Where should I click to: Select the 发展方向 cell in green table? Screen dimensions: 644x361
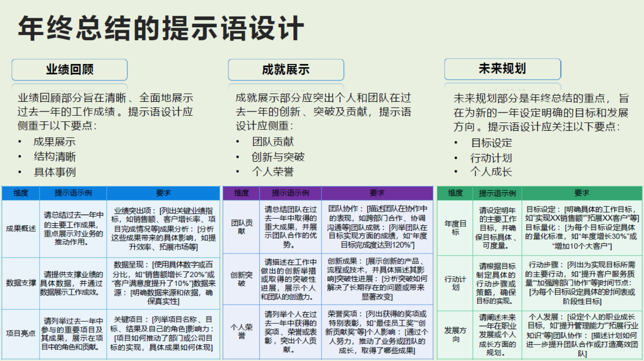455,335
